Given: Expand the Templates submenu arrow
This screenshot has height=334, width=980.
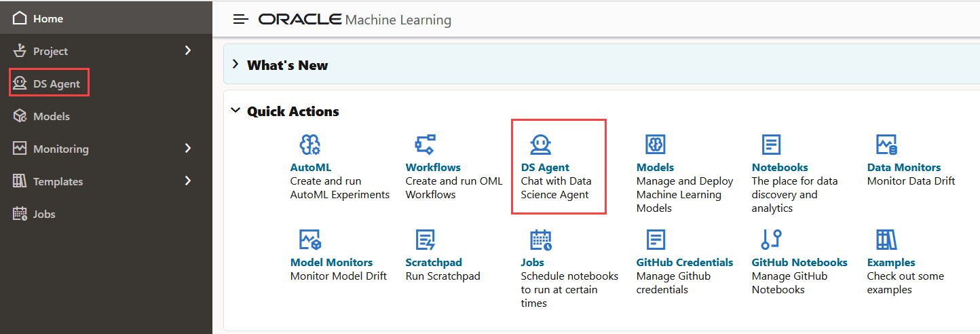Looking at the screenshot, I should click(188, 181).
